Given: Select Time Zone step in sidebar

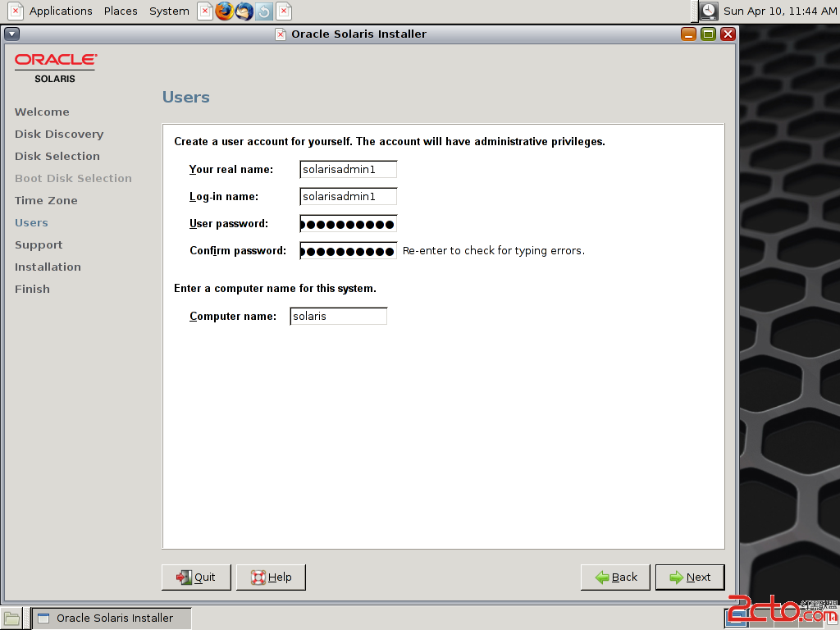Looking at the screenshot, I should 46,200.
